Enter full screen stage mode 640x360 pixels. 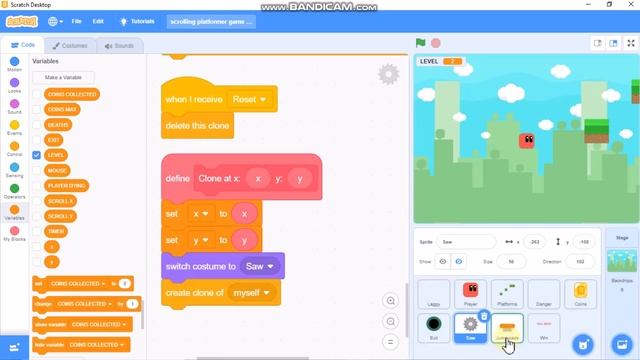click(x=631, y=43)
